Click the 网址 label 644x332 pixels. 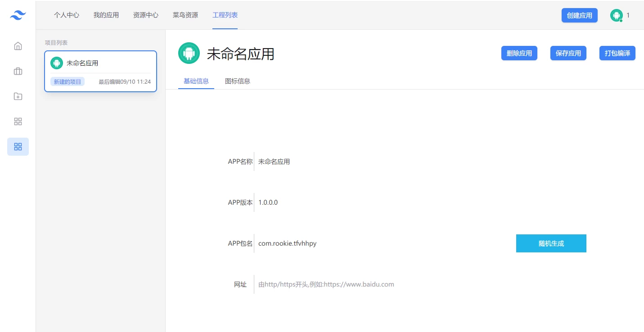click(240, 284)
